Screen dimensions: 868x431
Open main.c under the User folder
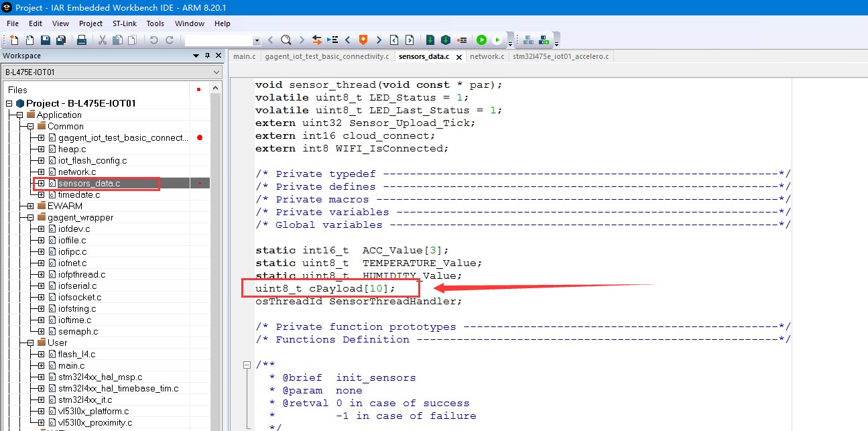coord(71,365)
